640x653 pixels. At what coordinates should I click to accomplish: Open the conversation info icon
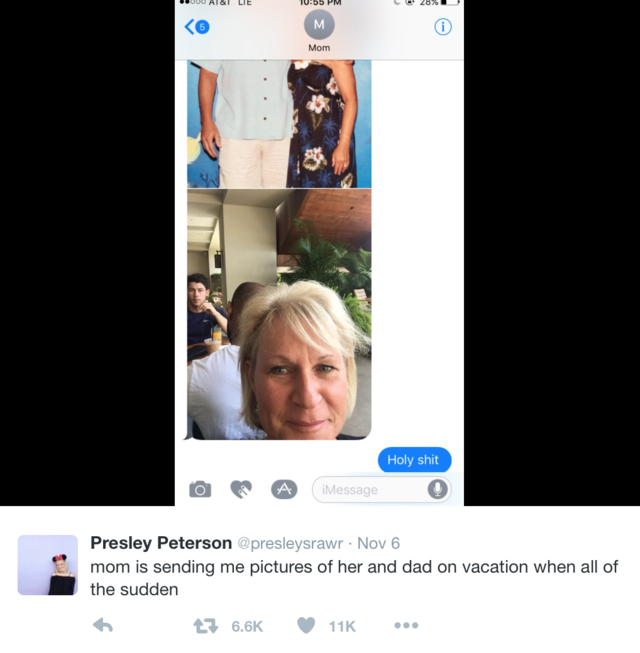pyautogui.click(x=443, y=27)
